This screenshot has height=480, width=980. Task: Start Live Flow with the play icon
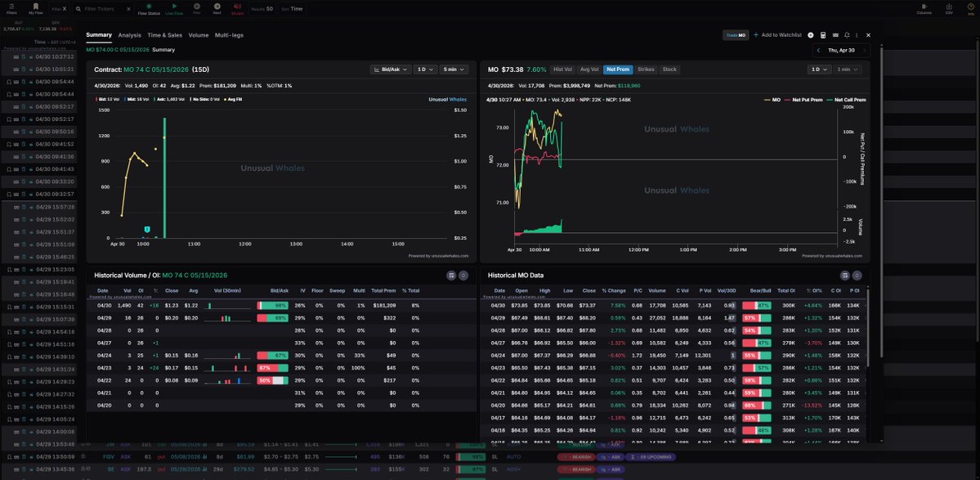[174, 7]
